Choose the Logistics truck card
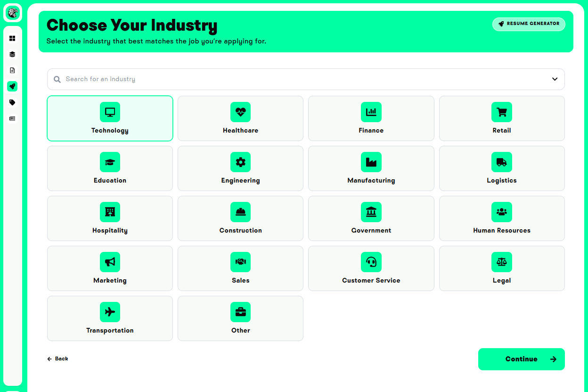Image resolution: width=588 pixels, height=392 pixels. (x=502, y=168)
